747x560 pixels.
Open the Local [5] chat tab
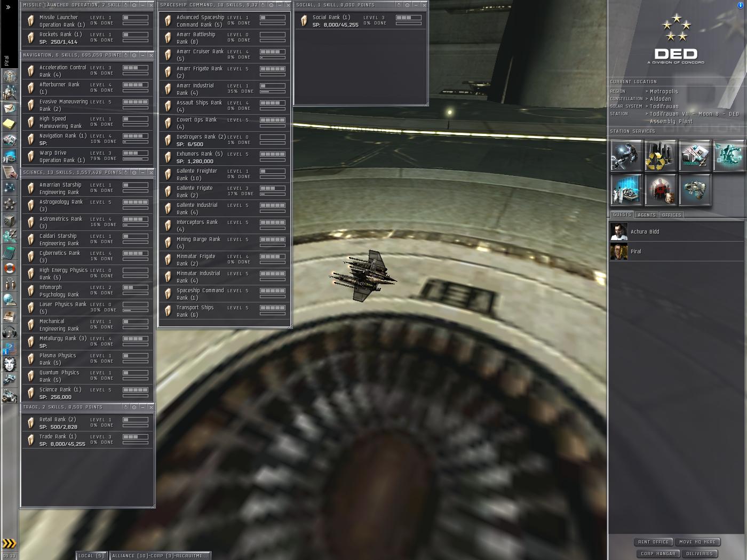pos(91,556)
